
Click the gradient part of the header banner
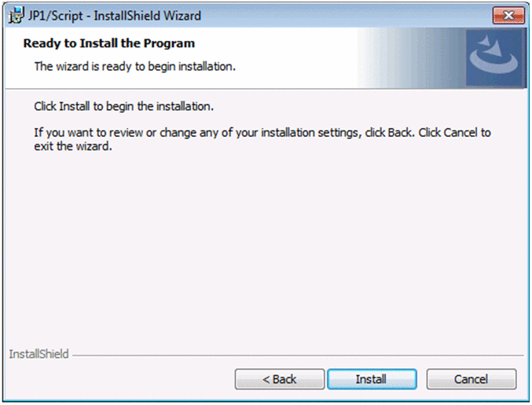click(409, 58)
